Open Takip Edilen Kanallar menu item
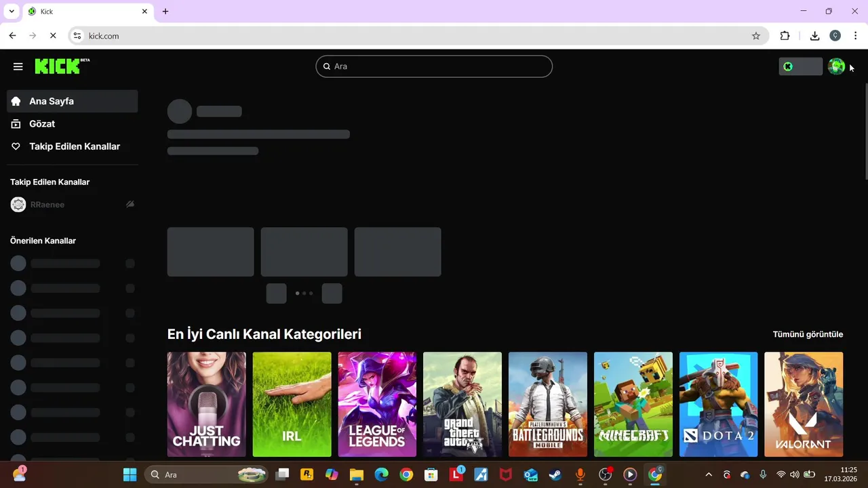The height and width of the screenshot is (488, 868). (x=72, y=146)
